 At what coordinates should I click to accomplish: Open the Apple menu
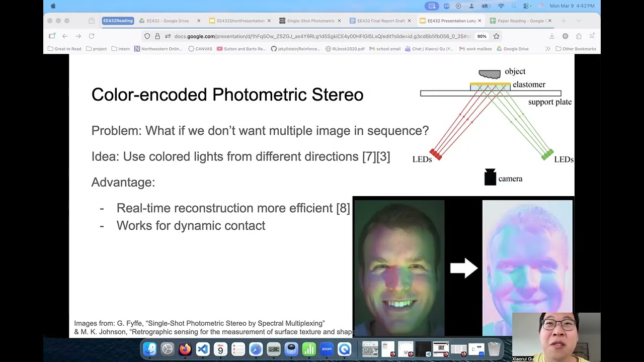pos(53,6)
